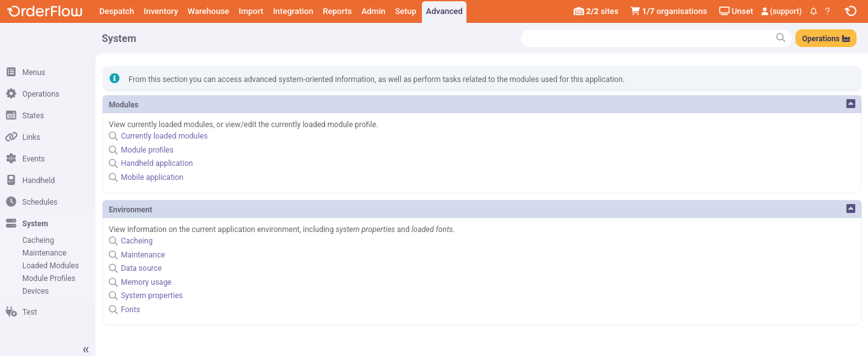Image resolution: width=868 pixels, height=356 pixels.
Task: Click magnifier icon beside Currently loaded modules
Action: pyautogui.click(x=113, y=136)
